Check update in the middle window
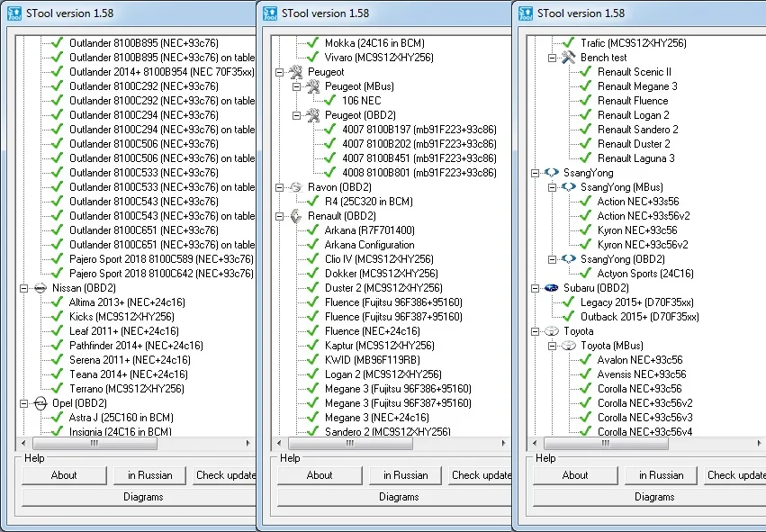Image resolution: width=766 pixels, height=532 pixels. (480, 475)
